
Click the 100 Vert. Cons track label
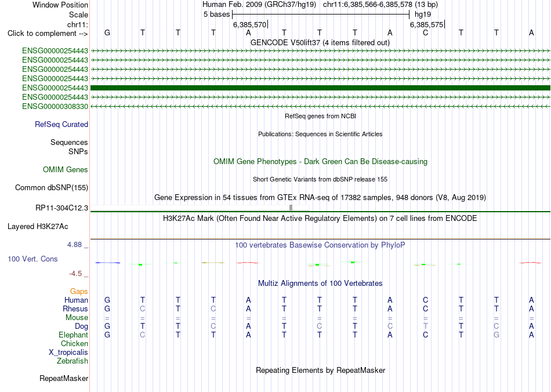click(32, 259)
